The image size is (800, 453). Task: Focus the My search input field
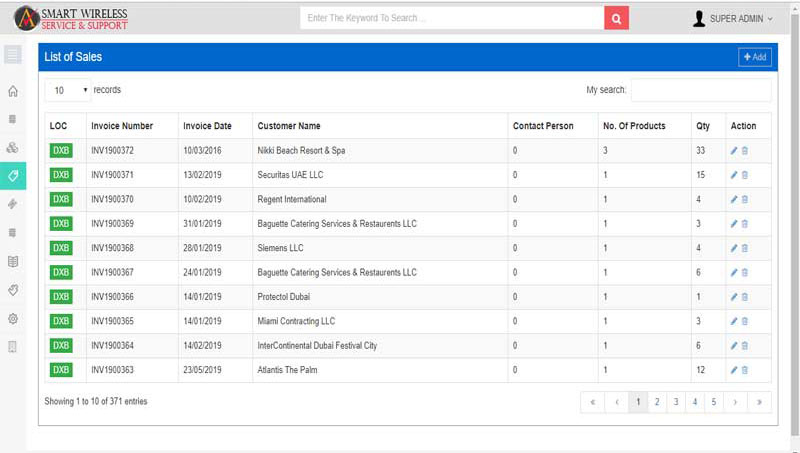[x=701, y=90]
